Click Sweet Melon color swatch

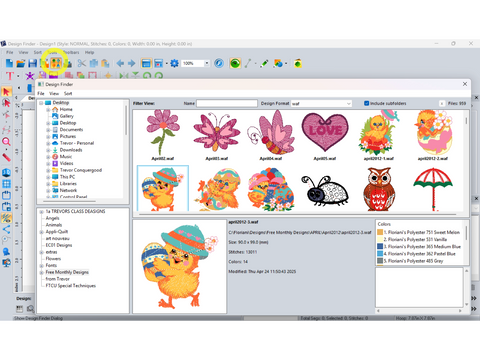click(x=380, y=232)
